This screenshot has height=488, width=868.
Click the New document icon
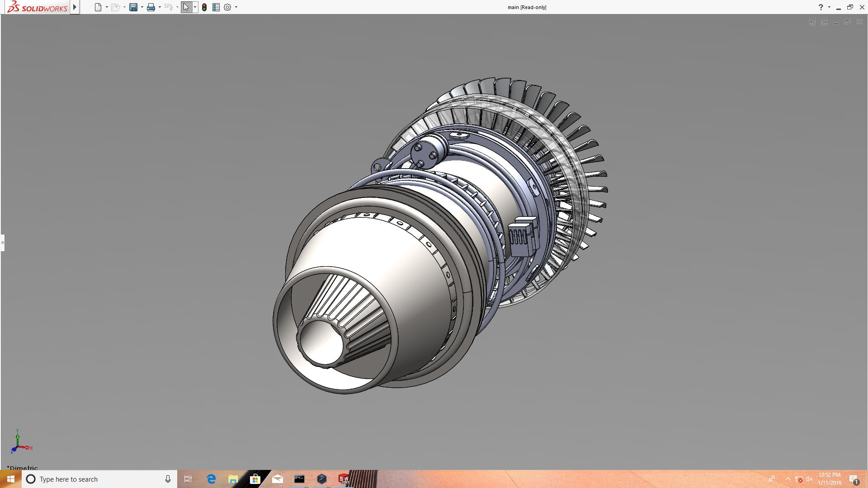(x=98, y=7)
